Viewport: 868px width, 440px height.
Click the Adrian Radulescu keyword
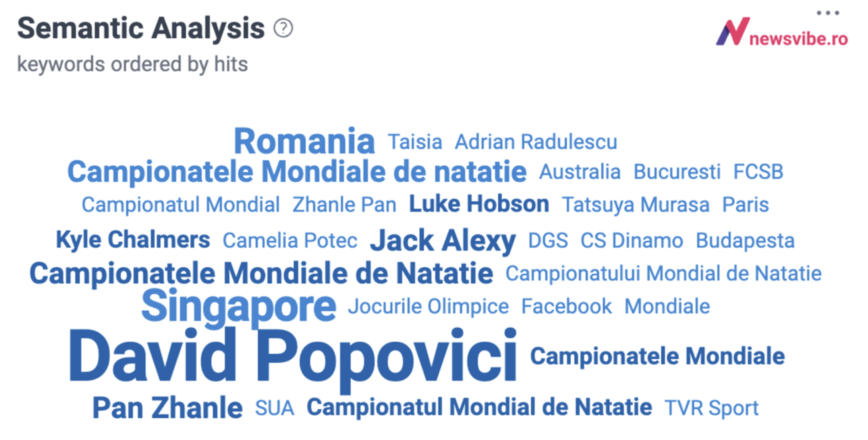536,142
